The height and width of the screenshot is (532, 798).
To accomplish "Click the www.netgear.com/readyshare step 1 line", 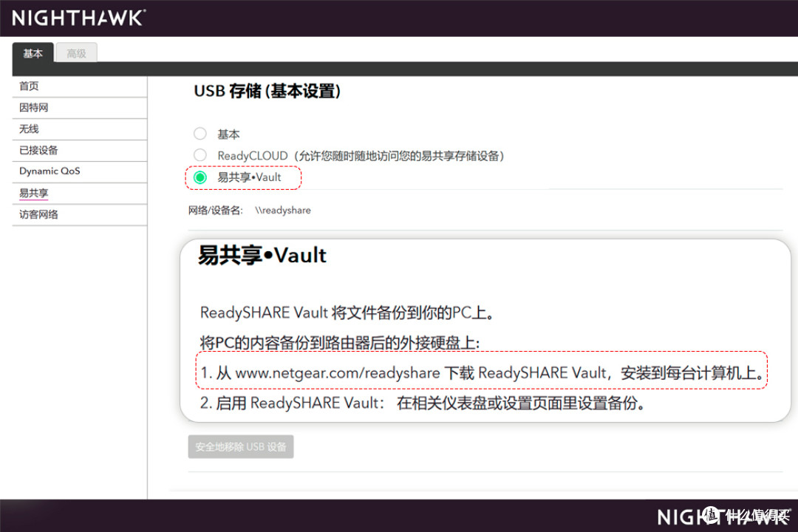I will 482,372.
